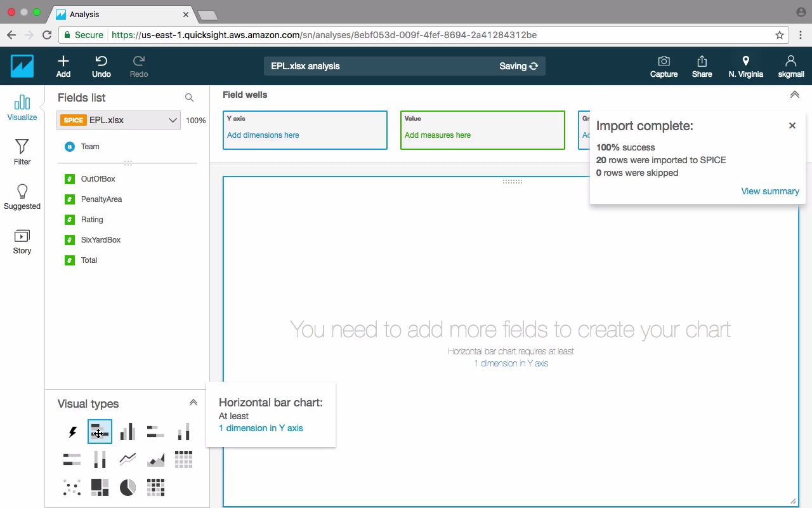The image size is (812, 508).
Task: Choose the heat map visual type
Action: (155, 487)
